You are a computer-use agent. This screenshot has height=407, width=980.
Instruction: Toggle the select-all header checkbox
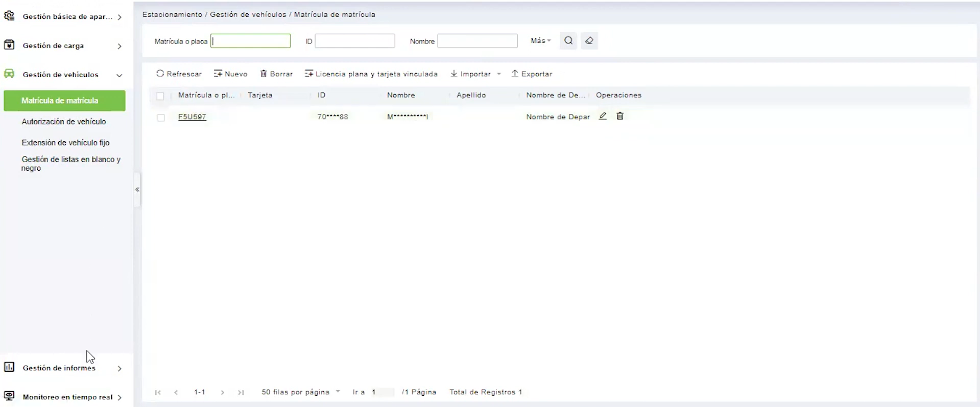click(x=160, y=96)
